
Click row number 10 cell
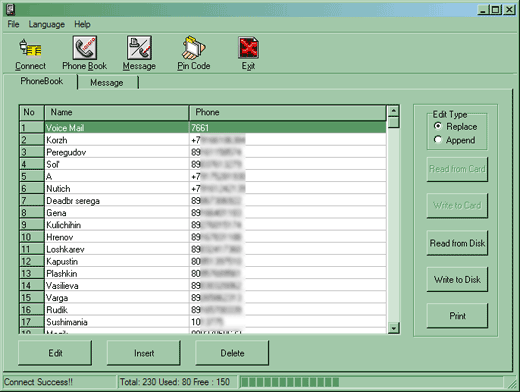click(x=32, y=237)
